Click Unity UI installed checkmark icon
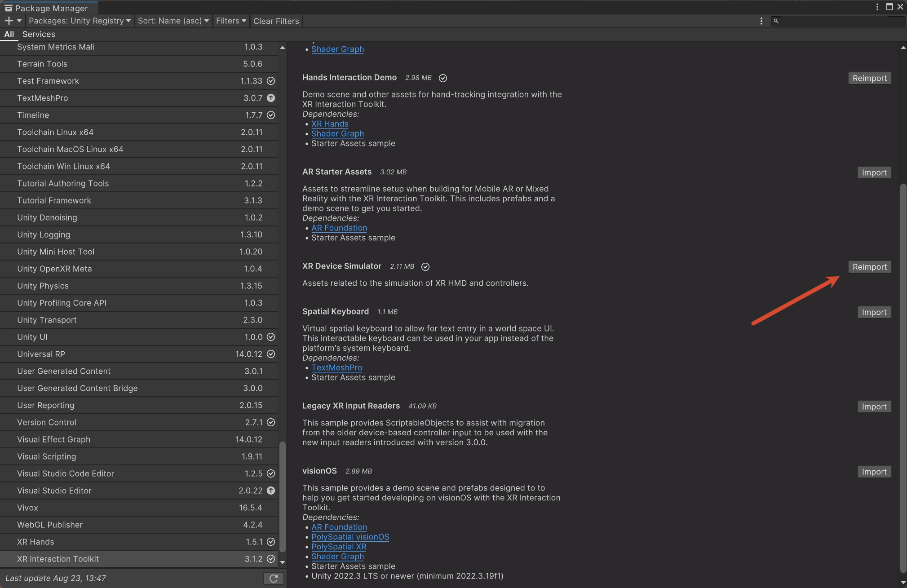 tap(271, 337)
